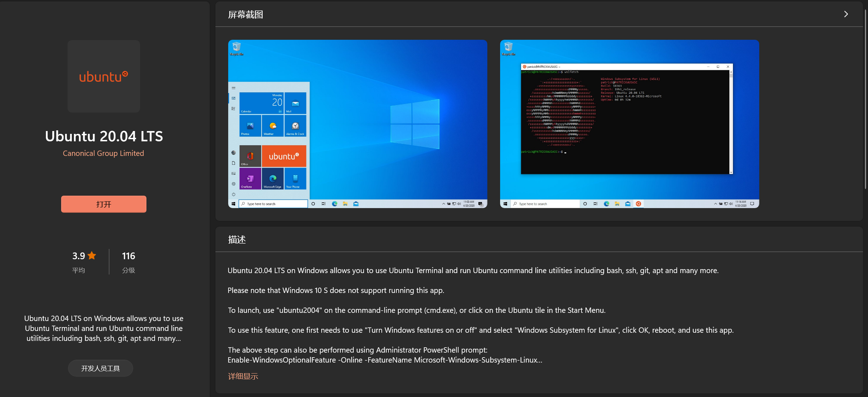Click the 屏幕截图 section heading
This screenshot has width=868, height=397.
(246, 15)
